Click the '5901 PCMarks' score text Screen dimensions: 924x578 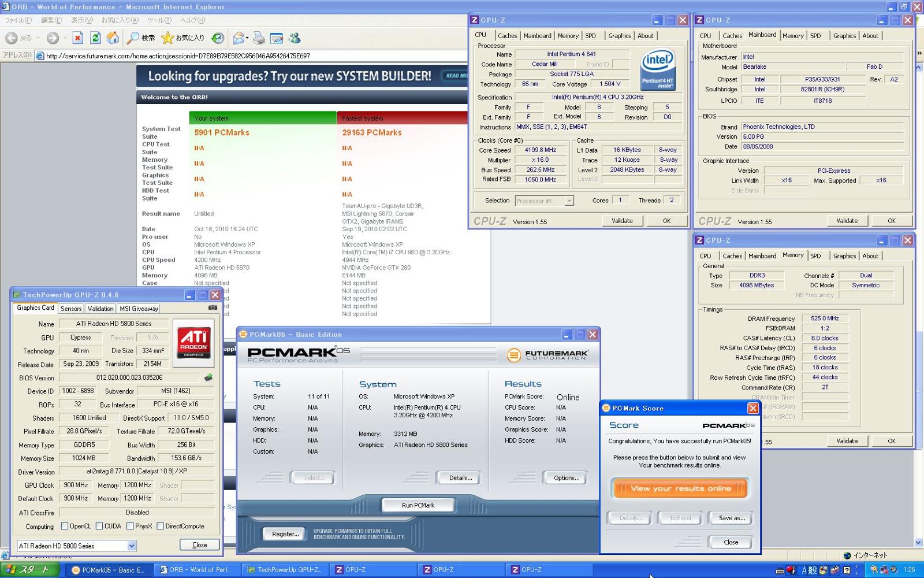coord(222,132)
